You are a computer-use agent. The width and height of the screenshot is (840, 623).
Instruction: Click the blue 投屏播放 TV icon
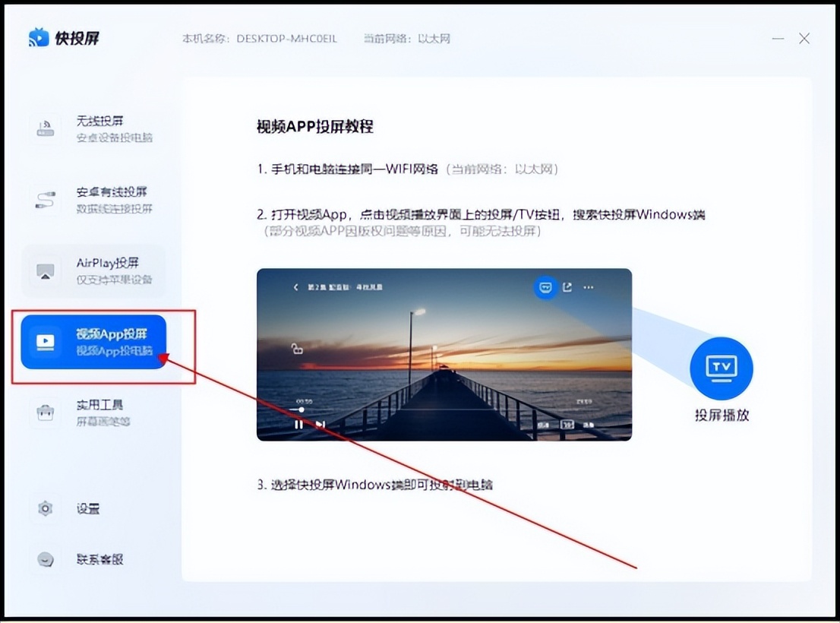click(x=720, y=368)
